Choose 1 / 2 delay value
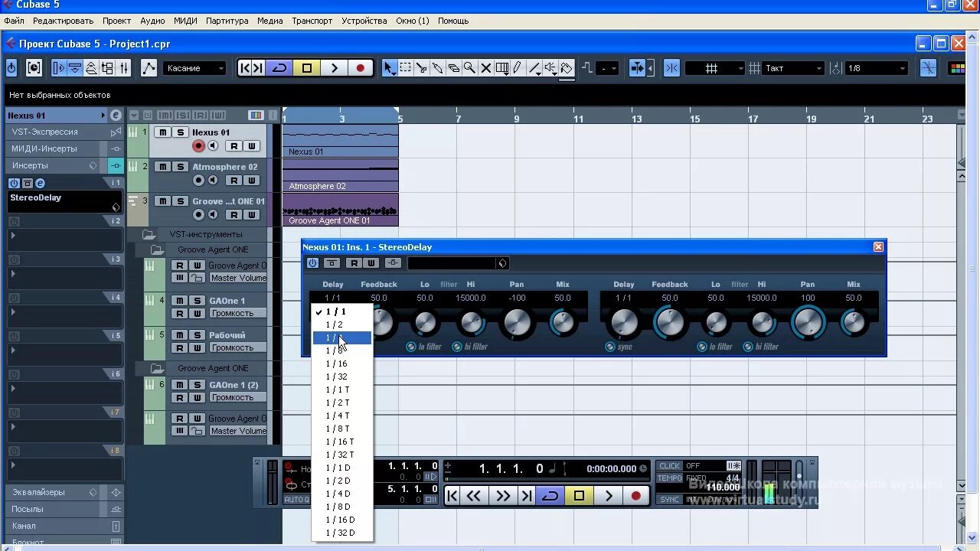 341,324
